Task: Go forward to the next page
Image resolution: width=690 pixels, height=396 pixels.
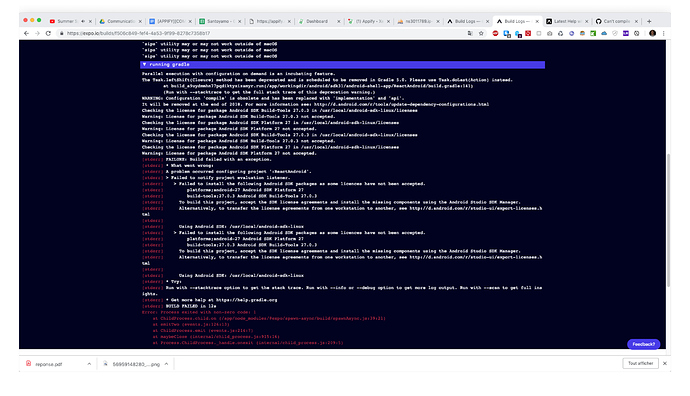Action: (37, 33)
